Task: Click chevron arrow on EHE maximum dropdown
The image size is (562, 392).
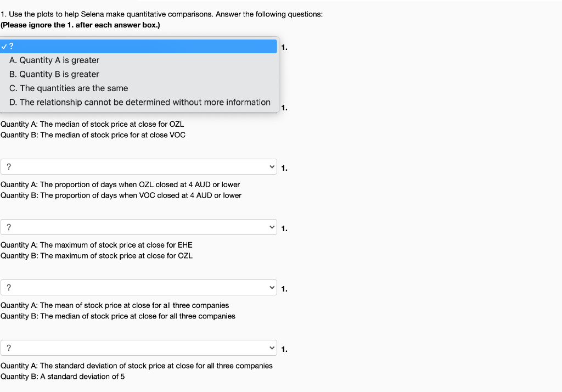Action: pyautogui.click(x=271, y=227)
